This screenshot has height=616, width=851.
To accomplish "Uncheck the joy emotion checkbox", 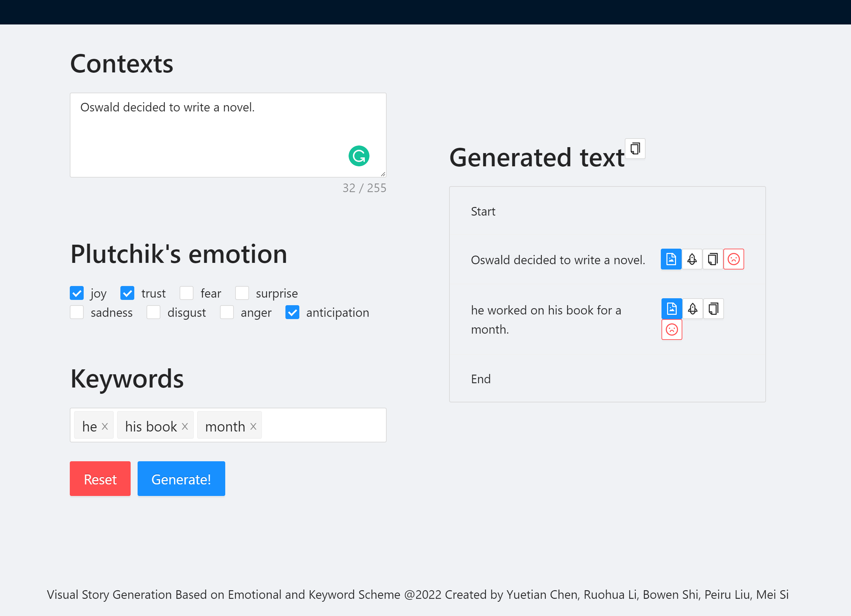I will pyautogui.click(x=77, y=293).
